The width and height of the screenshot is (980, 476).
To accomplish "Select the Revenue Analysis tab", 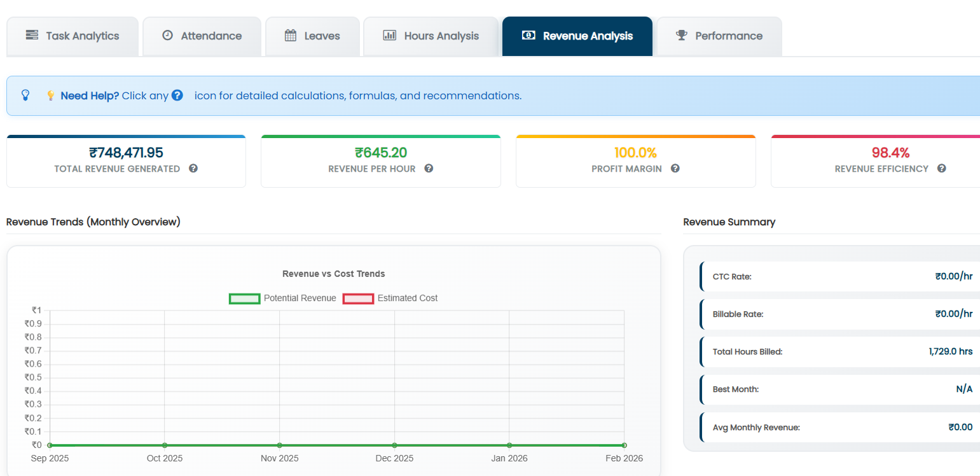I will pyautogui.click(x=577, y=36).
